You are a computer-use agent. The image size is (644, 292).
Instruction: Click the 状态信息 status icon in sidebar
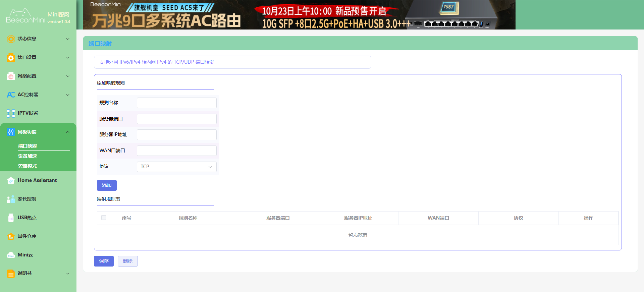[x=11, y=39]
